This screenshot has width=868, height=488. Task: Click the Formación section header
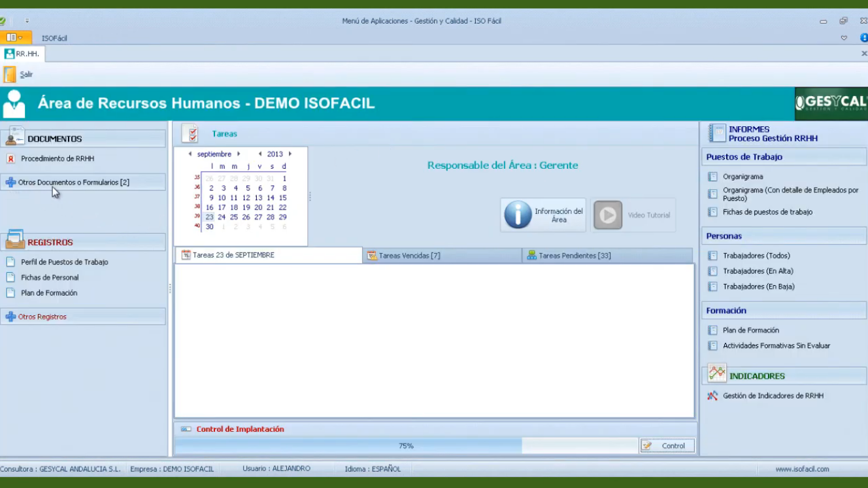[x=784, y=311]
